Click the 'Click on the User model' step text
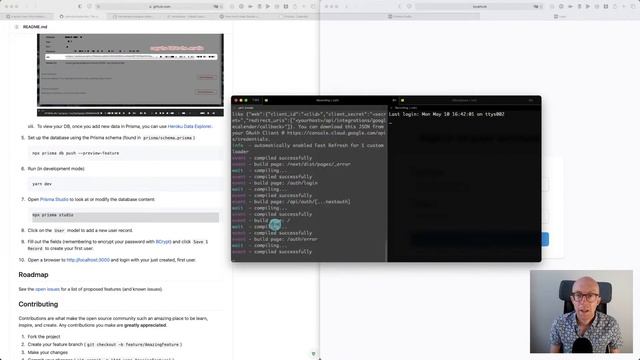 click(80, 231)
